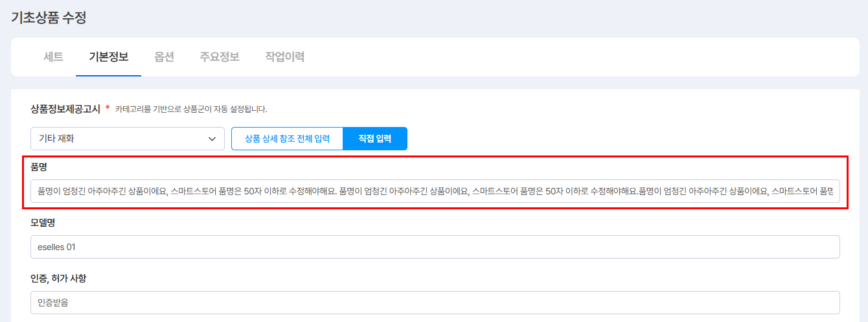This screenshot has width=868, height=322.
Task: Click the 상품정보제공고시 section label
Action: click(x=65, y=109)
